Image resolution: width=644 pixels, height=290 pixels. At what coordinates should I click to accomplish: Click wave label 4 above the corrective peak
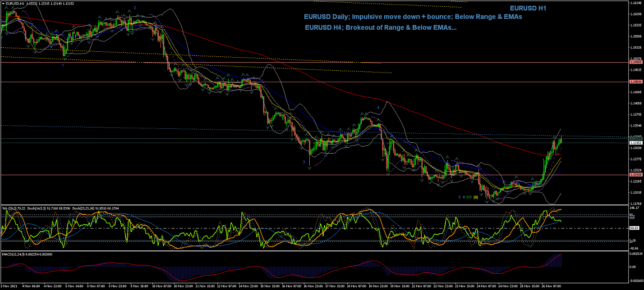[x=378, y=108]
